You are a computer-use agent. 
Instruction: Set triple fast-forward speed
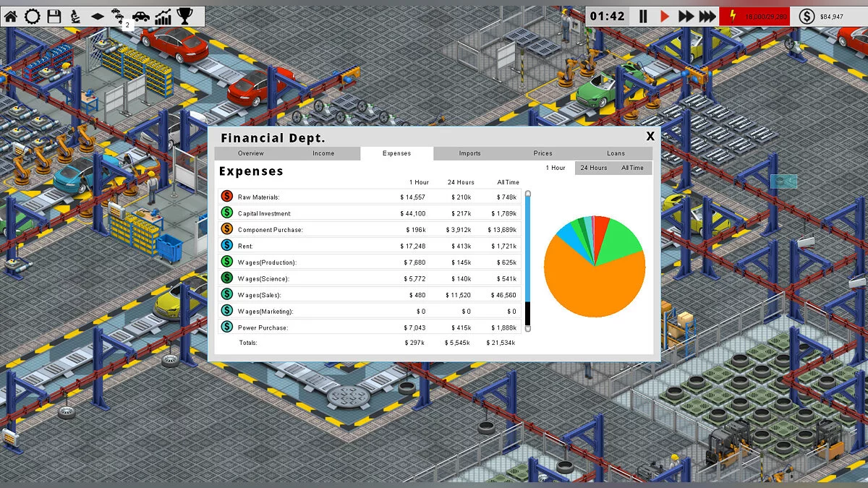click(708, 17)
